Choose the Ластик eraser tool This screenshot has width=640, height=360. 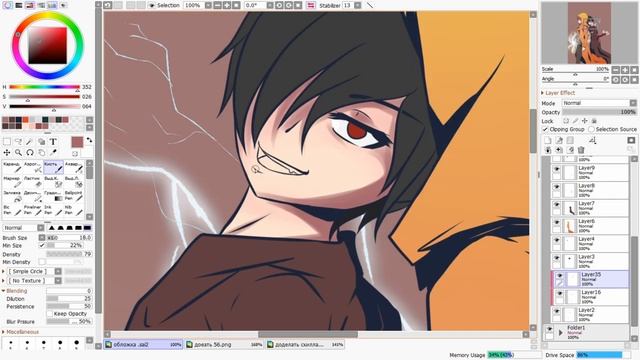tap(32, 182)
